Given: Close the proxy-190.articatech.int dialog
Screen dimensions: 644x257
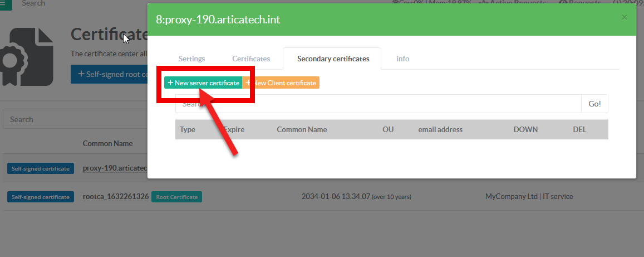Looking at the screenshot, I should click(x=624, y=17).
